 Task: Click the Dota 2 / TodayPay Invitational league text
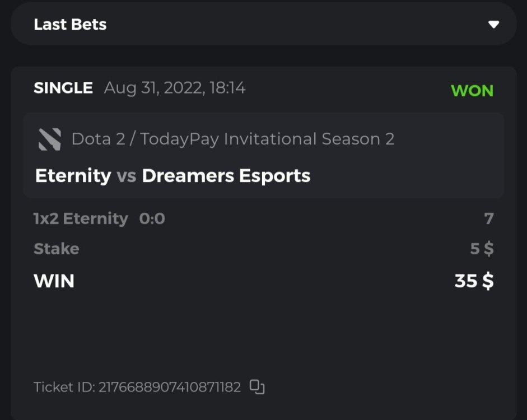pyautogui.click(x=233, y=139)
